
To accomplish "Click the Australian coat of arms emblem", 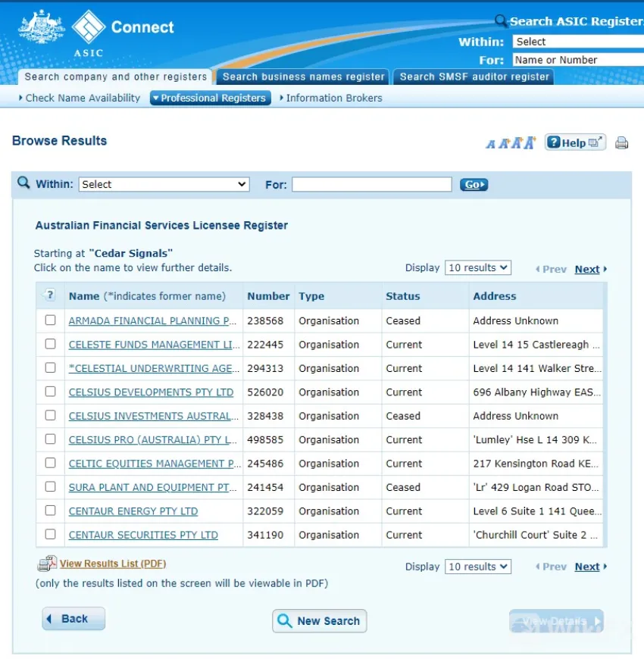I will (x=41, y=27).
